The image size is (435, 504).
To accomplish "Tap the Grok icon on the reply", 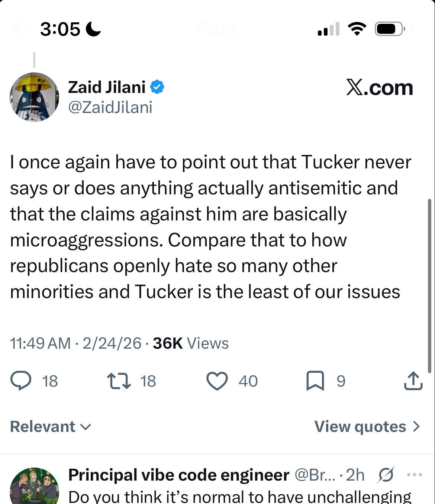I will (386, 475).
